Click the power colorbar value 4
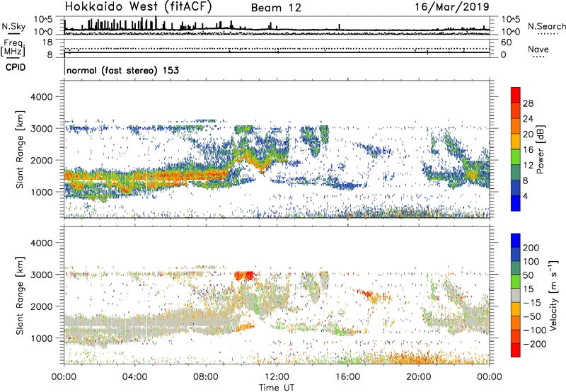 tap(525, 196)
